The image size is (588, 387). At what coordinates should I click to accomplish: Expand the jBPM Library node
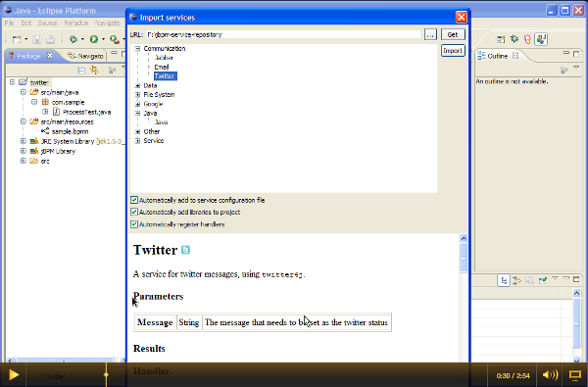coord(24,151)
